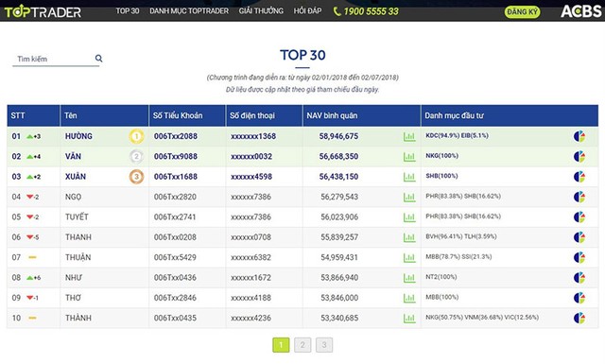View portfolio pie chart for NHƯ
This screenshot has width=605, height=364.
pos(579,278)
